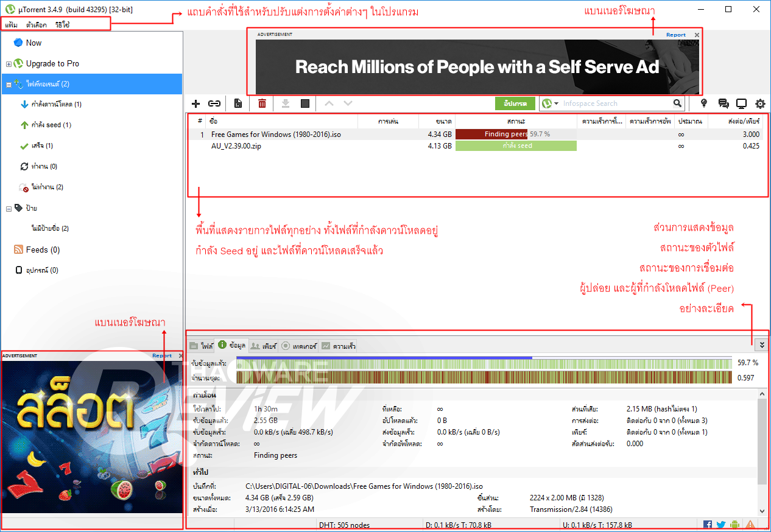The height and width of the screenshot is (532, 771).
Task: Switch to the ความเร็ว tab
Action: click(x=338, y=346)
